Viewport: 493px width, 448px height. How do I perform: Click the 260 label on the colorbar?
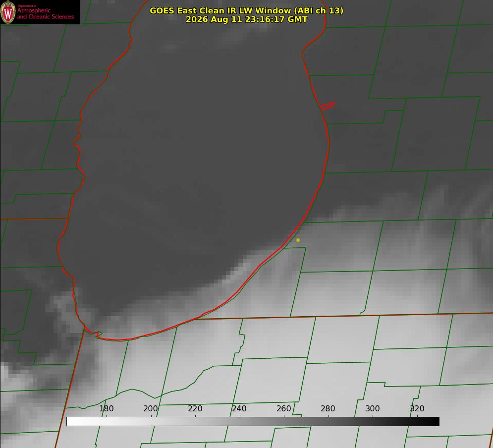[284, 408]
